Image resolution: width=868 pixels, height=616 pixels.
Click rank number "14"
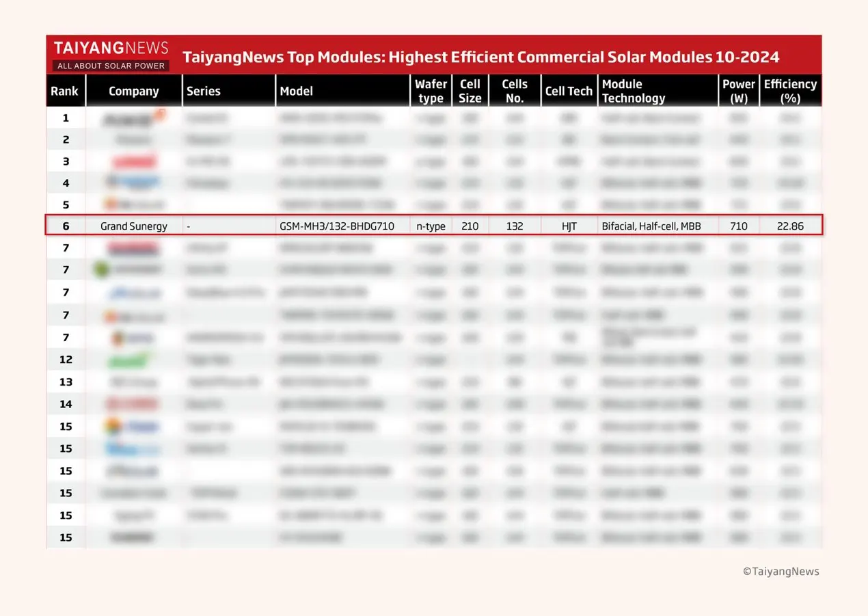66,403
